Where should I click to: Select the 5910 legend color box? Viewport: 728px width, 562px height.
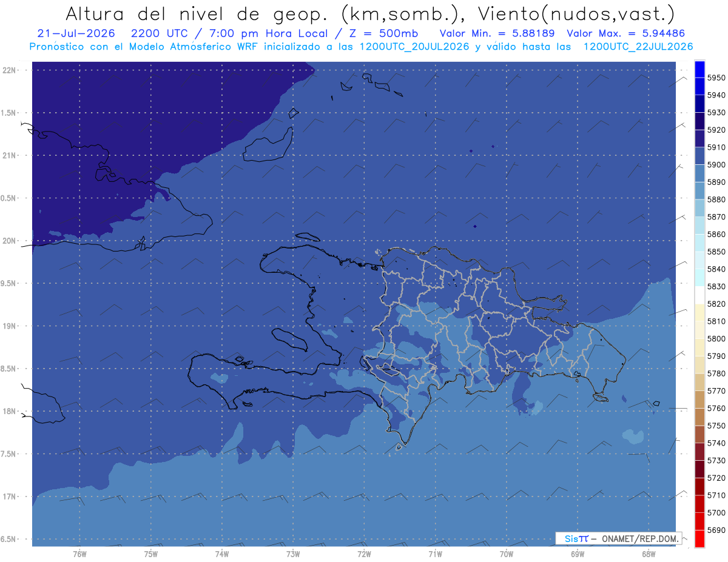tap(699, 139)
